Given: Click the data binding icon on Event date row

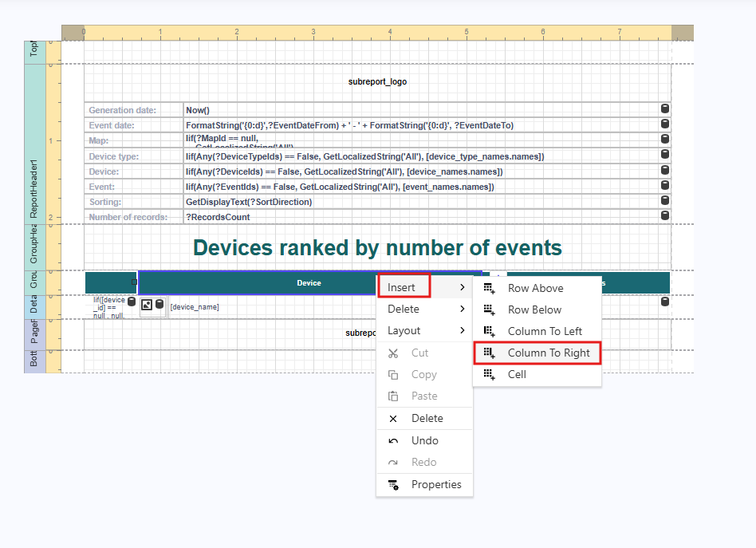Looking at the screenshot, I should [664, 124].
